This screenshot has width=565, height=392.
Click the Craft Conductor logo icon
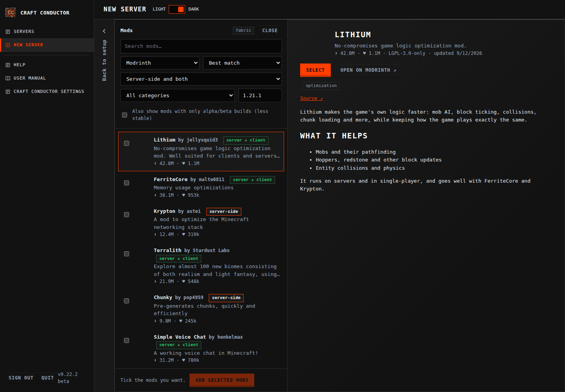pos(11,13)
